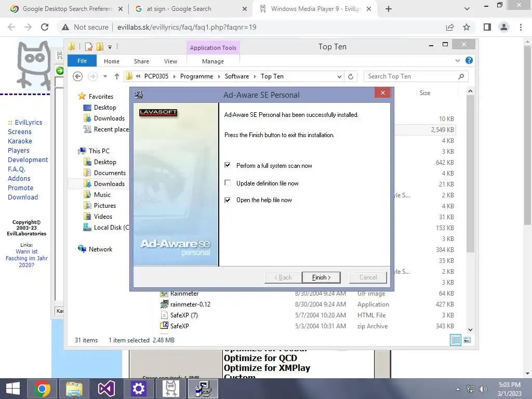Click the Programme breadcrumb segment
This screenshot has height=399, width=532.
tap(196, 76)
